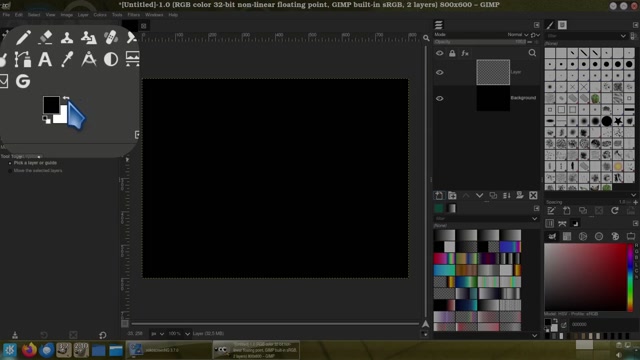
Task: Merge layers down icon
Action: click(x=507, y=196)
